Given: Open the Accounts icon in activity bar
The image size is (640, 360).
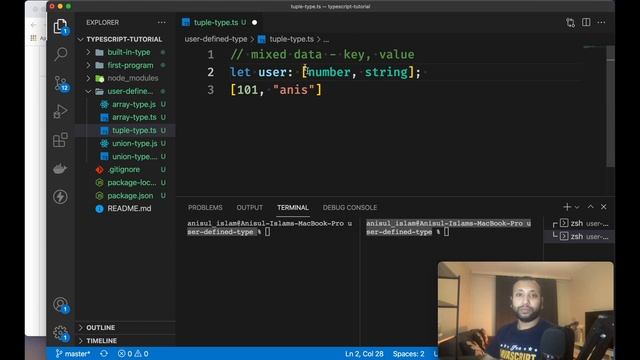Looking at the screenshot, I should pyautogui.click(x=60, y=304).
